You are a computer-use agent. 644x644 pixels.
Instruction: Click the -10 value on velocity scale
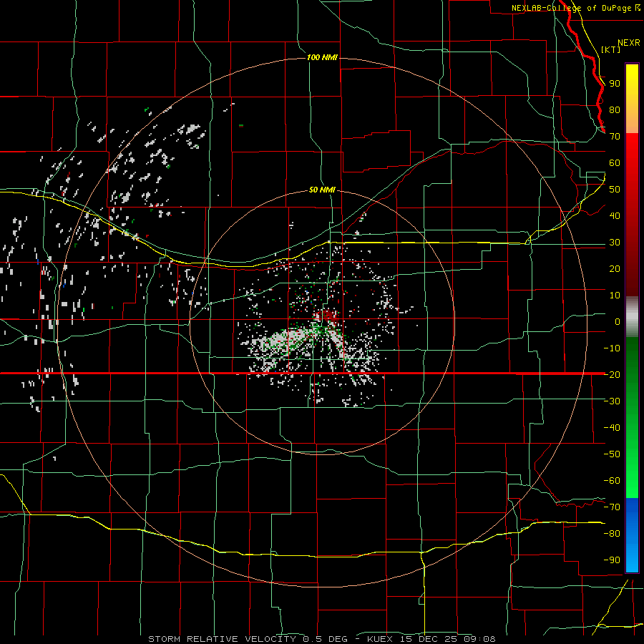click(x=612, y=348)
